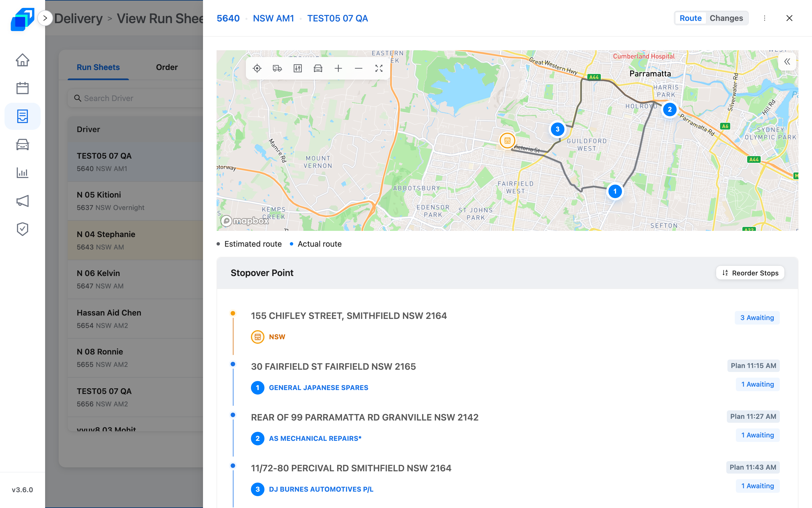Click the Delivery breadcrumb
This screenshot has height=508, width=812.
78,18
